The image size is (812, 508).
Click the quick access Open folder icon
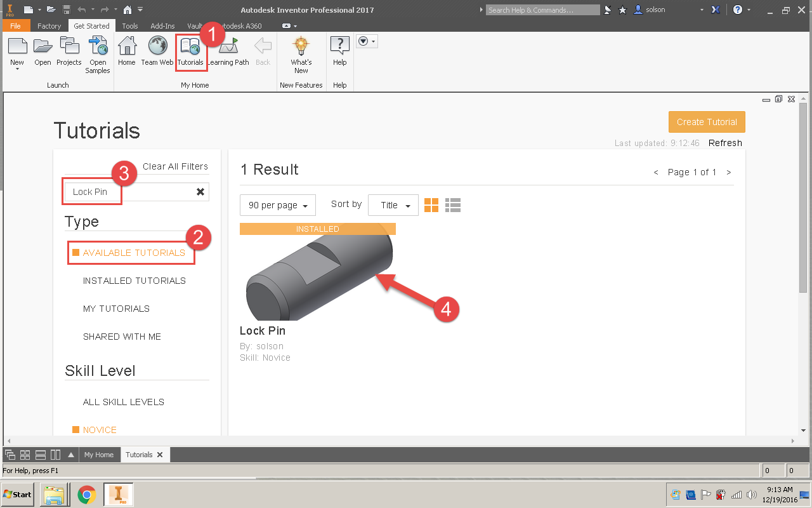51,10
